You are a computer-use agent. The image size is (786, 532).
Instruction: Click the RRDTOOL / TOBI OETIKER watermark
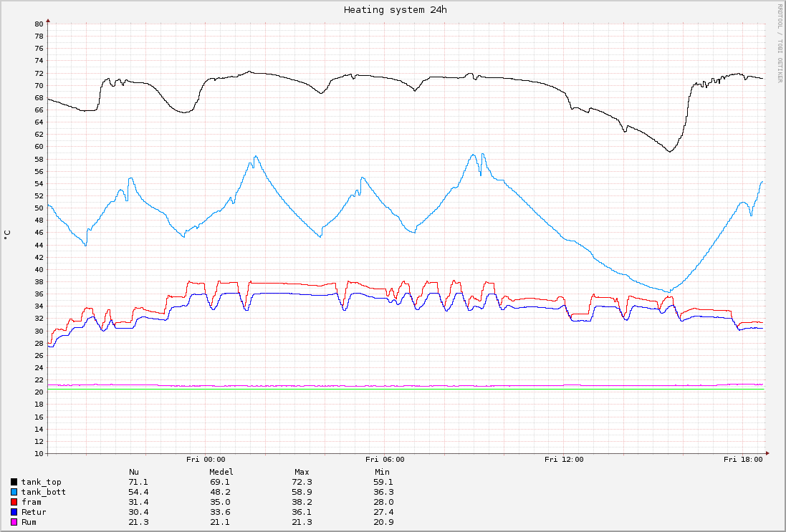click(x=780, y=43)
